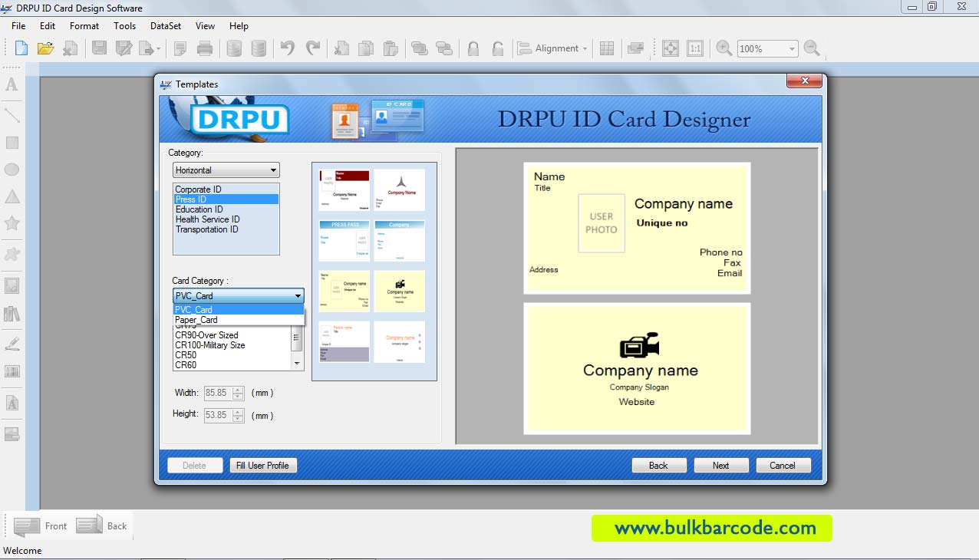
Task: Click the printer icon in the toolbar
Action: [x=205, y=48]
